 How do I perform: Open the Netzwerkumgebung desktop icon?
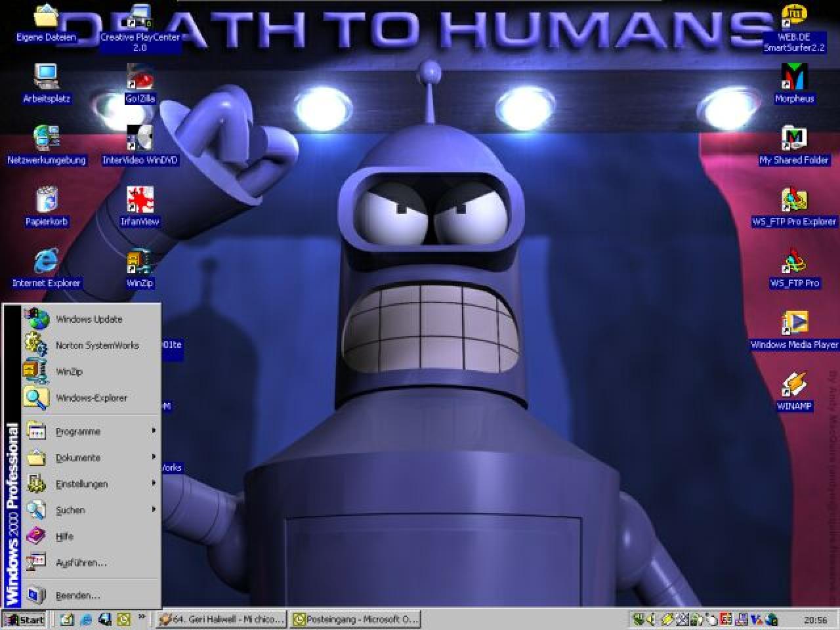point(46,146)
